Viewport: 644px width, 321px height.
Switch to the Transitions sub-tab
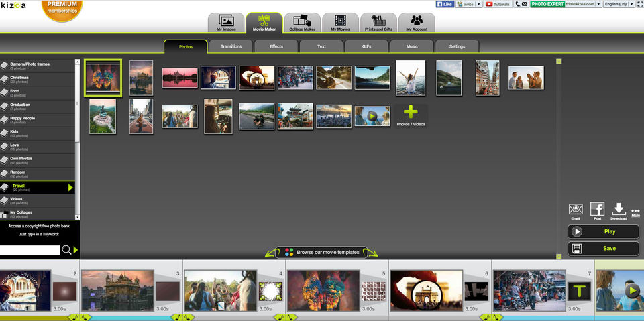pos(231,46)
